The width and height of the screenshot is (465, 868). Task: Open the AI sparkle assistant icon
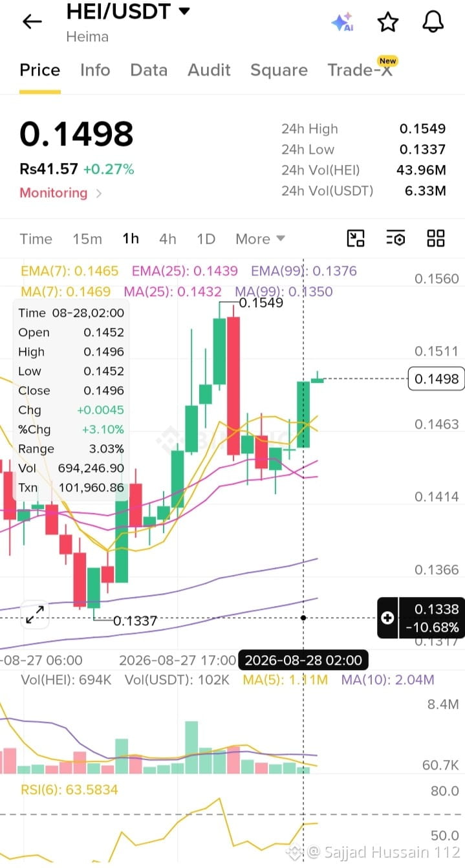pyautogui.click(x=342, y=22)
